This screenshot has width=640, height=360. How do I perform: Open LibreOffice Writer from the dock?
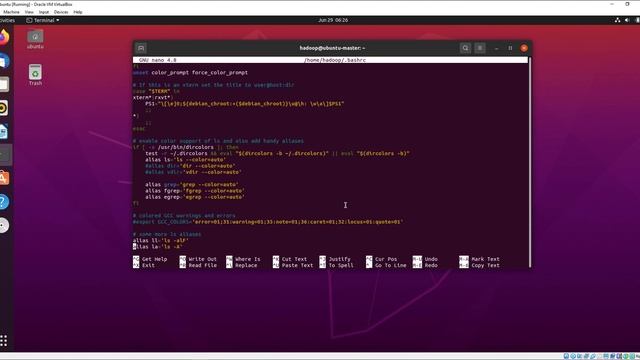[x=3, y=132]
